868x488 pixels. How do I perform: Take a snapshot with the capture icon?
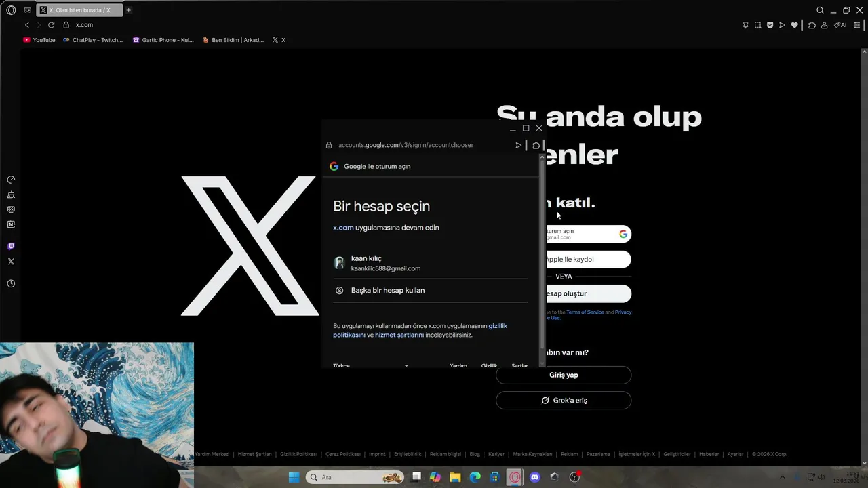757,25
